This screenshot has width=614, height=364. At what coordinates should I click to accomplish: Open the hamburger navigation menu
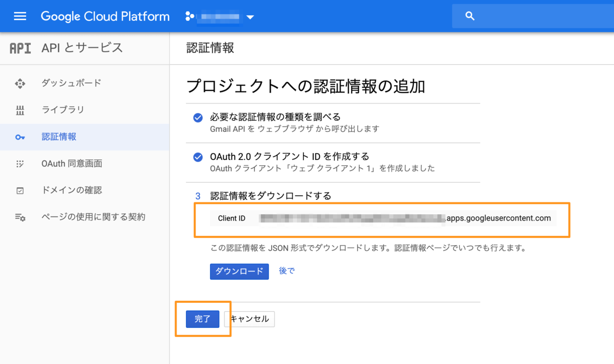click(20, 16)
